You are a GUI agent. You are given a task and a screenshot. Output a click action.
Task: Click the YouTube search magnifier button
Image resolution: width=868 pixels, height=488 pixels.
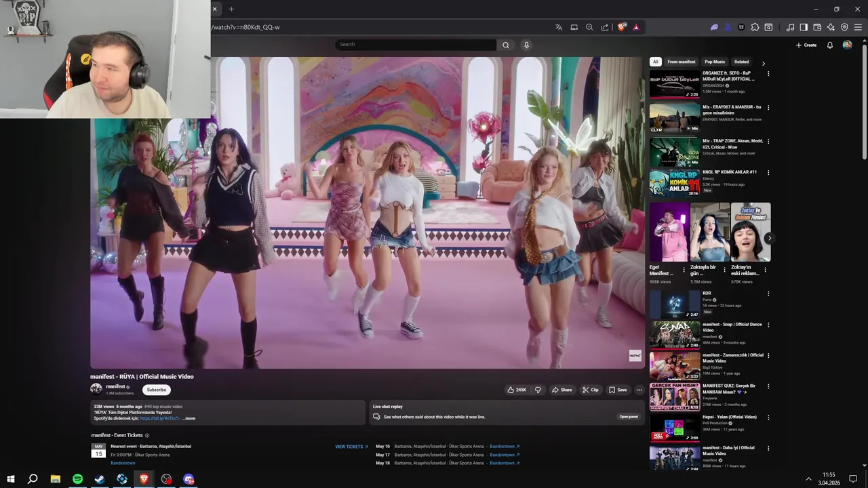click(x=505, y=45)
